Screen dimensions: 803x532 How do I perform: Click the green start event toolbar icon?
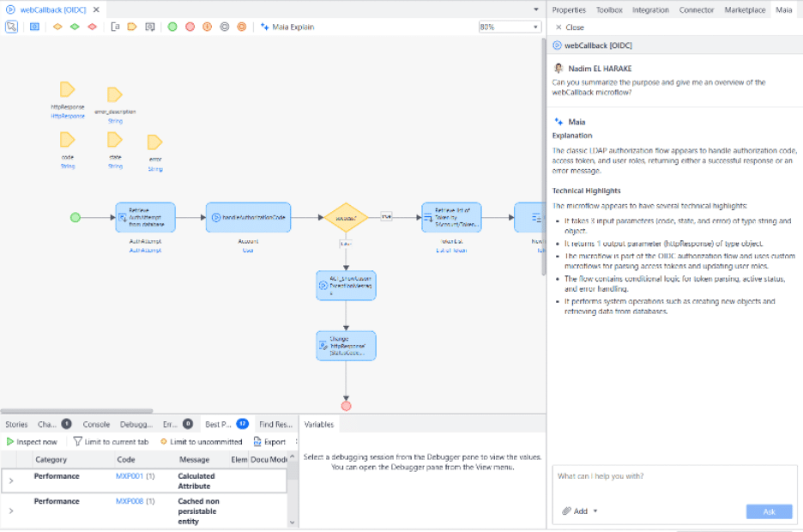tap(172, 27)
